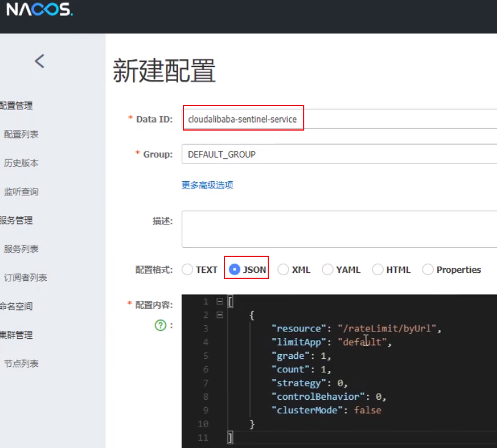Open 节点列表 in the sidebar

point(21,364)
